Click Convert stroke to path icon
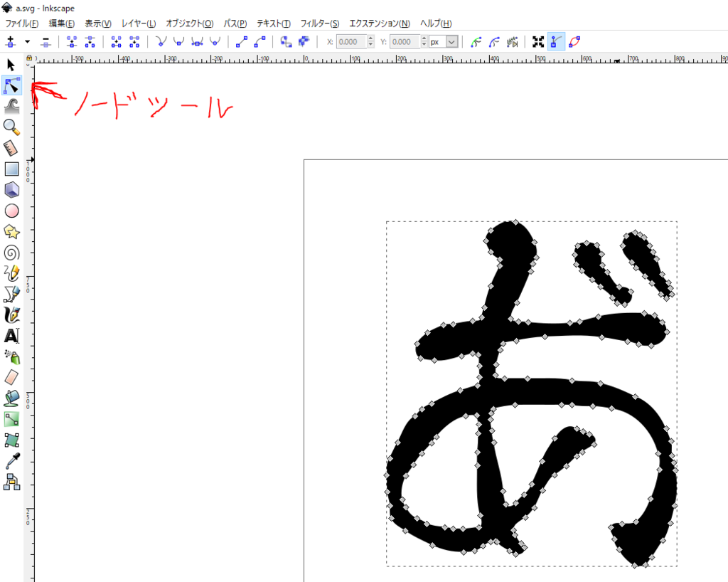The height and width of the screenshot is (582, 728). pos(304,42)
